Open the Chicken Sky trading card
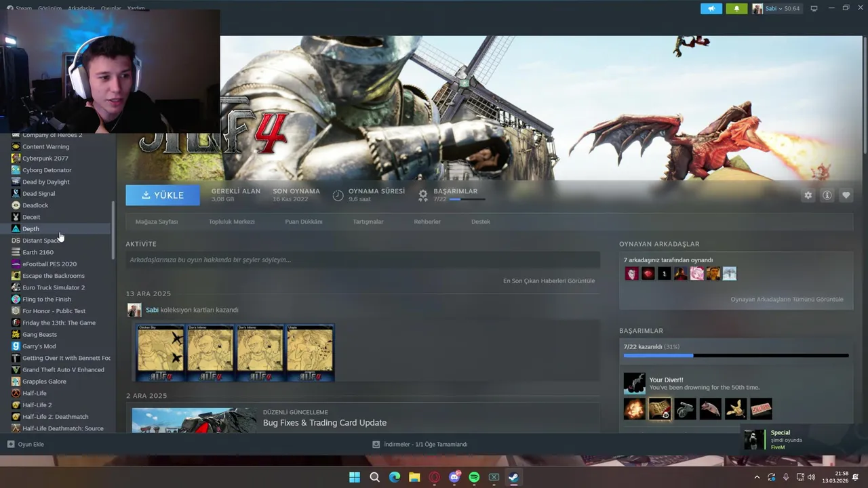 click(x=160, y=352)
